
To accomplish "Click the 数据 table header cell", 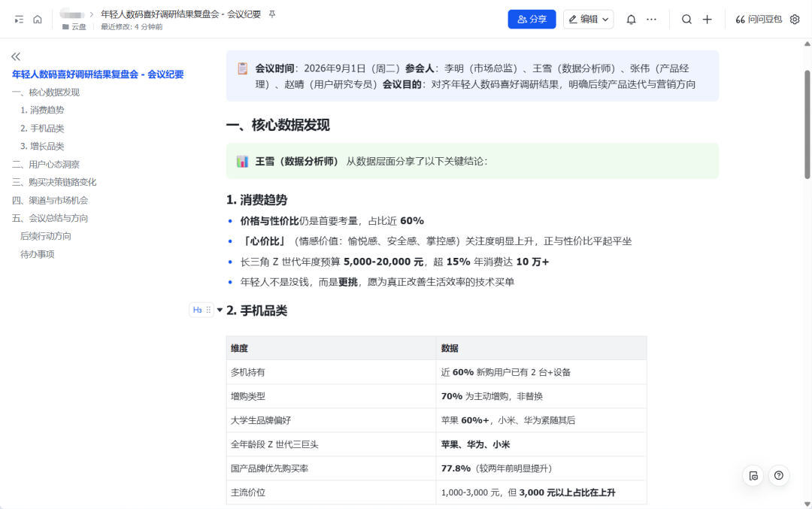I will pyautogui.click(x=541, y=348).
